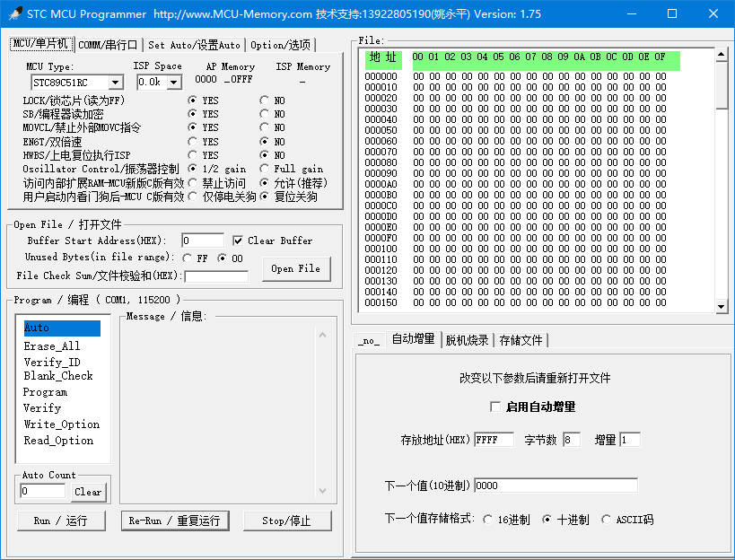Click the STC programmer app icon in the title bar
This screenshot has width=735, height=560.
pos(15,13)
